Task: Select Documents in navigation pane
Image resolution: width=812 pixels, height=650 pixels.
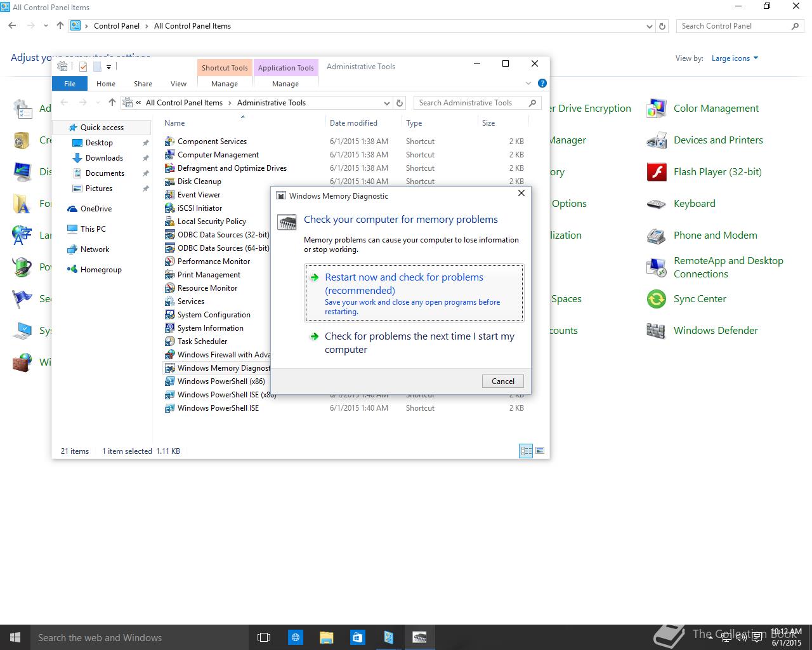Action: coord(105,173)
